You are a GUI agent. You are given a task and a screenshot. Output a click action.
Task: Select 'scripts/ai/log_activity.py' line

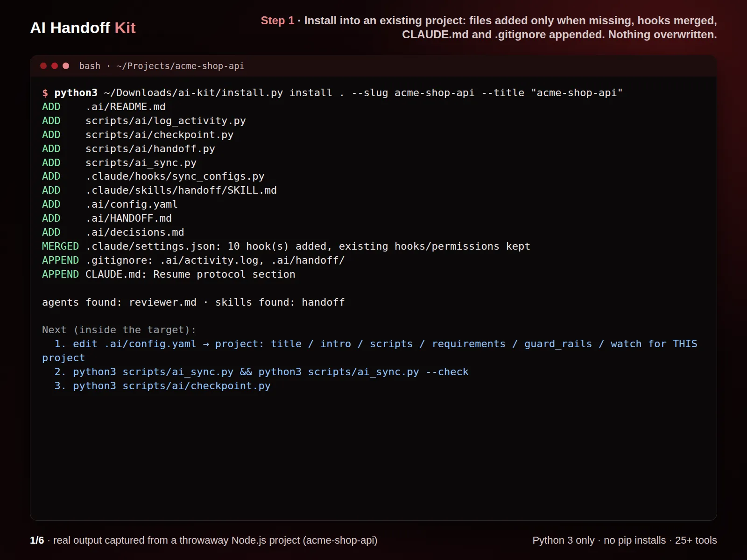coord(144,121)
